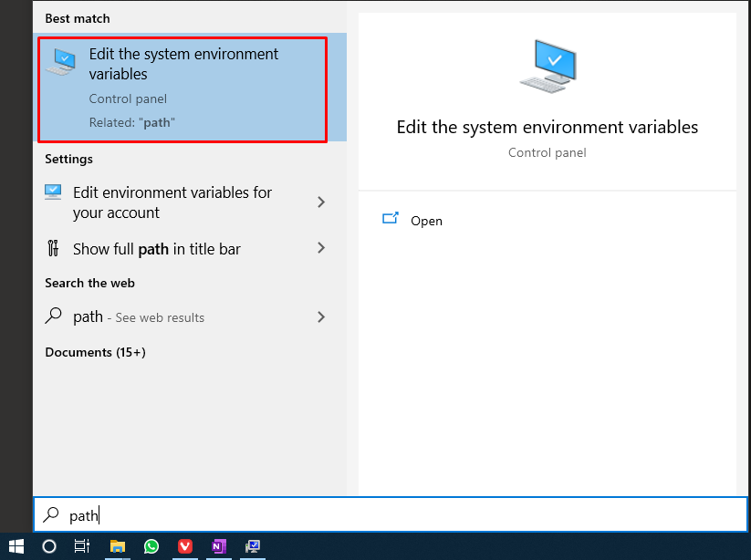Click the Cortana circle on the taskbar
Screen dimensions: 751x560
pyautogui.click(x=49, y=546)
